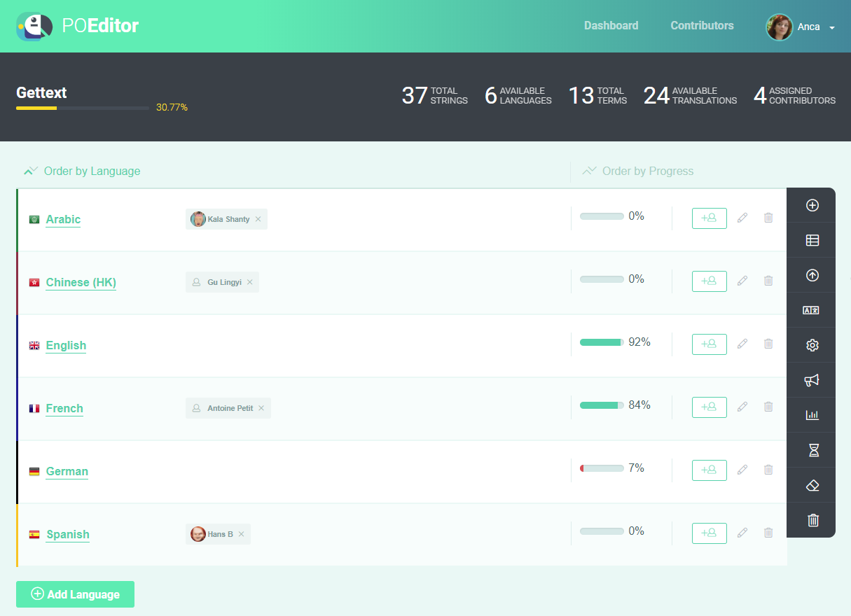Open the English language link

(x=66, y=345)
